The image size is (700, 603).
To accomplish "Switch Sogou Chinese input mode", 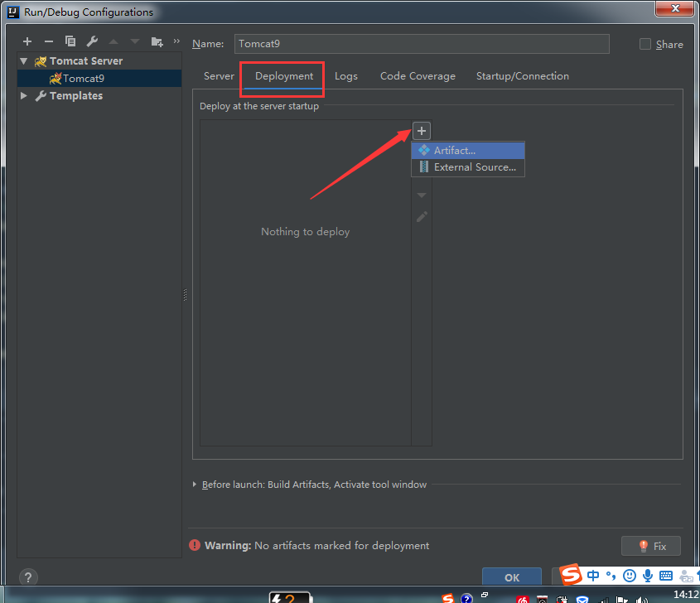I will click(x=593, y=576).
